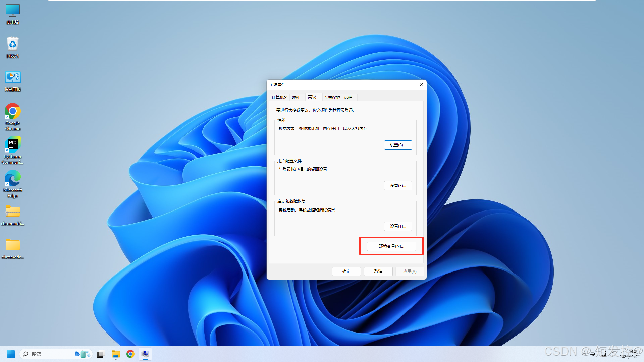The width and height of the screenshot is (644, 362).
Task: Open Task View from the taskbar
Action: (100, 354)
